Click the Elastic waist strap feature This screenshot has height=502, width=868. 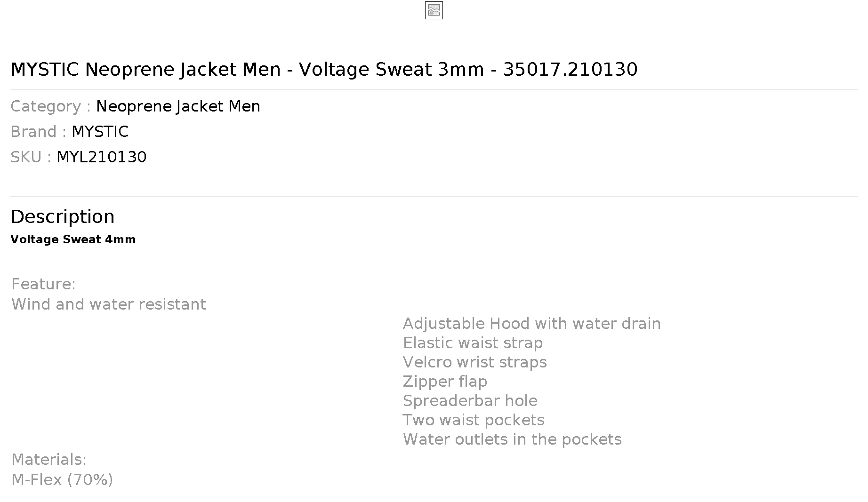point(473,343)
